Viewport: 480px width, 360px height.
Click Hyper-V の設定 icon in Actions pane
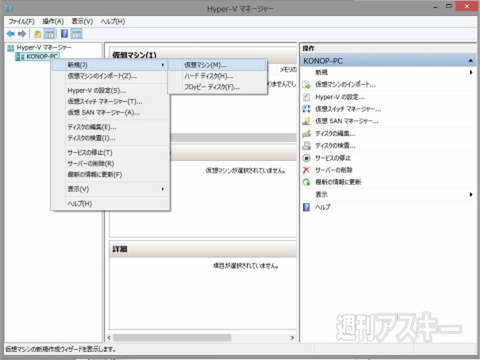pos(306,97)
